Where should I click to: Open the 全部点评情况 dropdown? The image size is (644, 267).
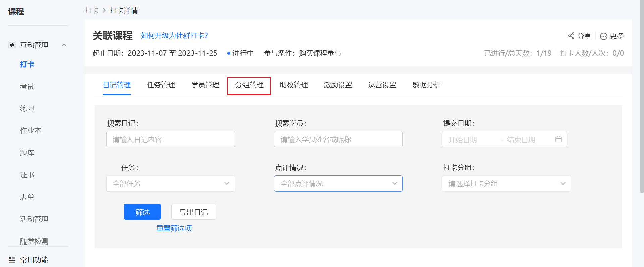point(338,183)
